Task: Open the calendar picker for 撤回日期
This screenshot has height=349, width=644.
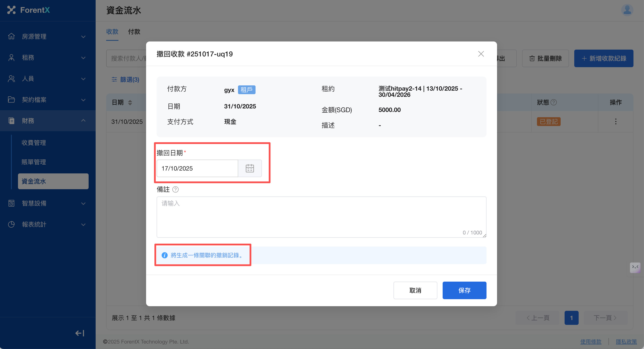Action: (x=249, y=168)
